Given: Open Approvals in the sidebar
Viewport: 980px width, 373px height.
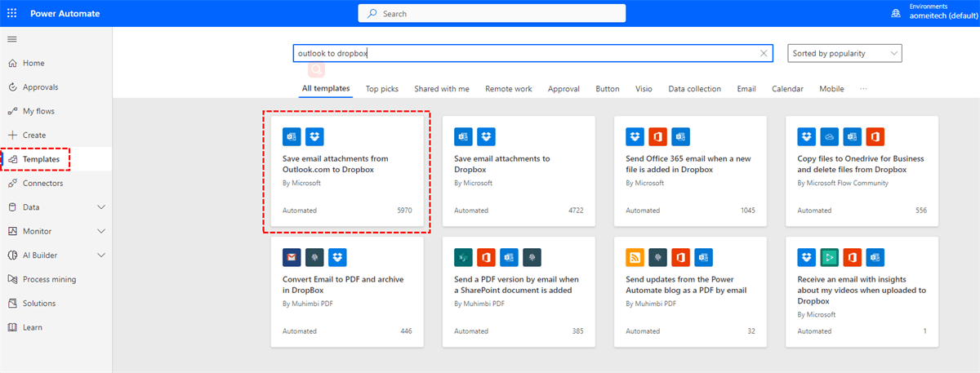Looking at the screenshot, I should point(40,87).
